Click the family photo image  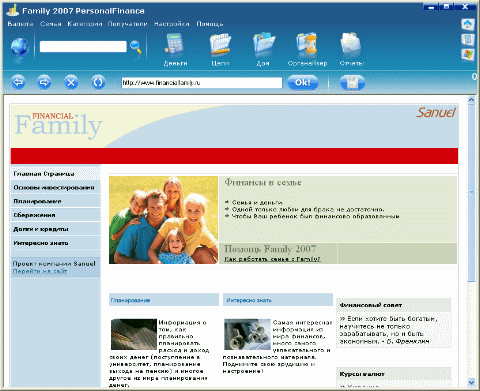point(164,220)
